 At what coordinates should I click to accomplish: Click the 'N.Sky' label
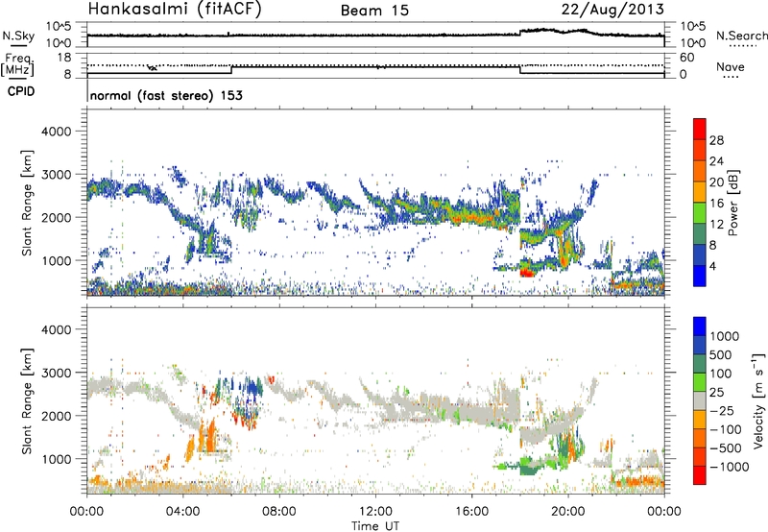tap(18, 36)
